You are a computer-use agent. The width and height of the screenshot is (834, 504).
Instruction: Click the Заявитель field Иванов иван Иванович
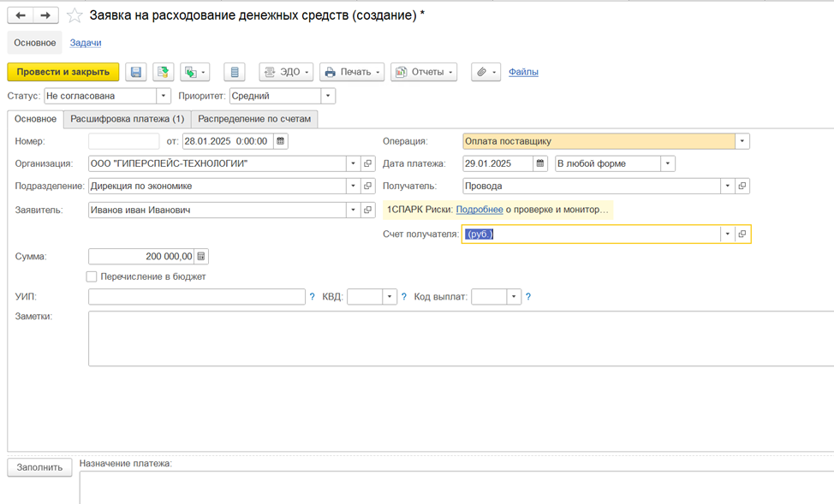[x=217, y=210]
